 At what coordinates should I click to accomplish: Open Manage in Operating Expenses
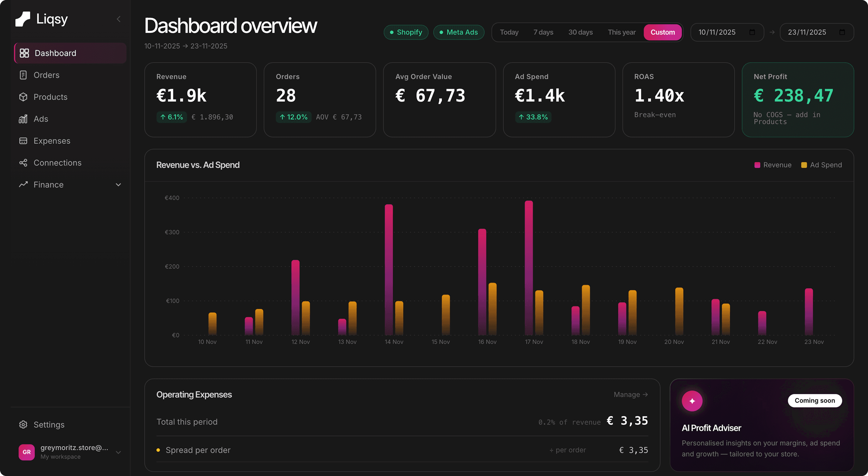click(x=630, y=394)
